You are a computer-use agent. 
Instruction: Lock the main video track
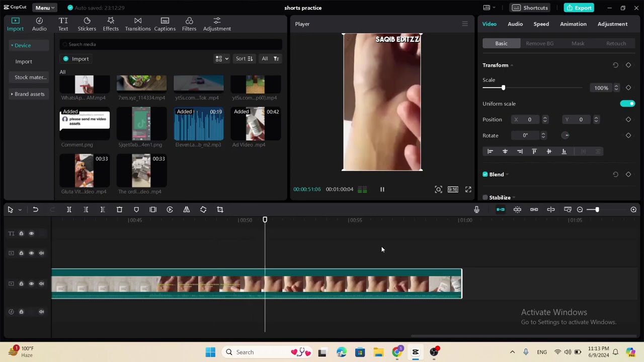(21, 284)
